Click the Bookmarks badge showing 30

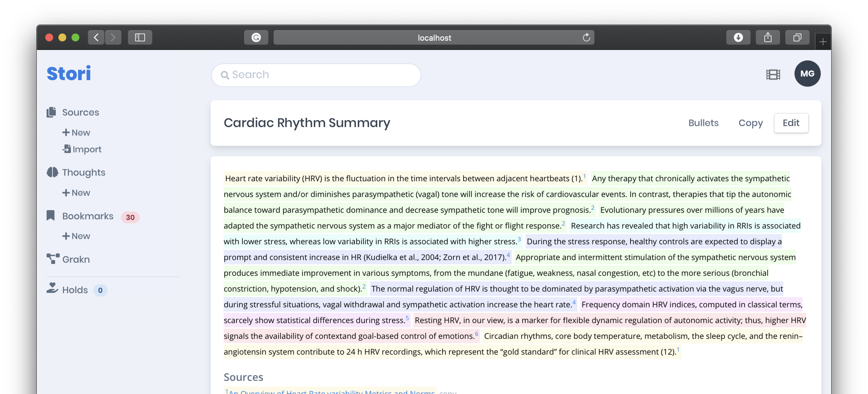tap(130, 217)
